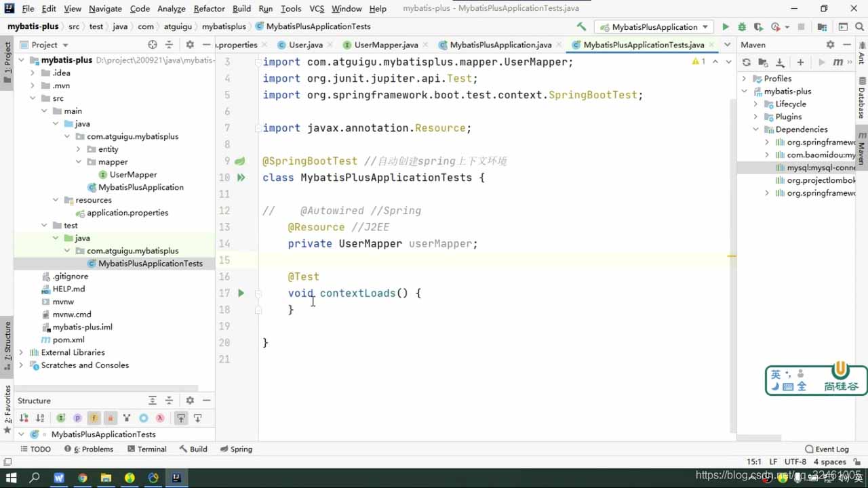Open Maven panel settings gear

tap(830, 45)
